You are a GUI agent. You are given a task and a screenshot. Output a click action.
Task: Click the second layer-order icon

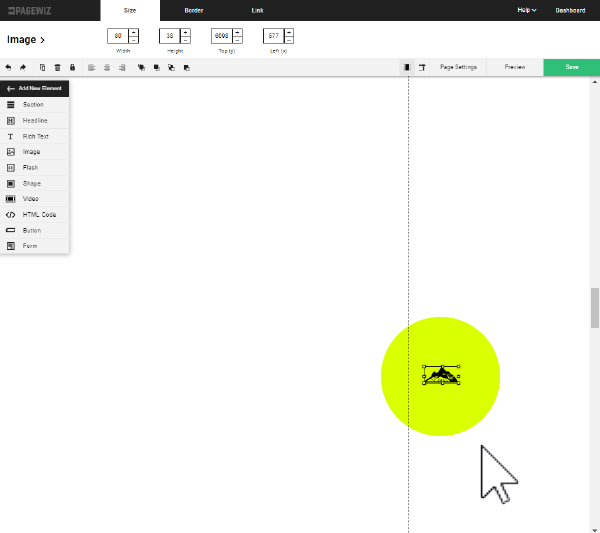point(157,68)
